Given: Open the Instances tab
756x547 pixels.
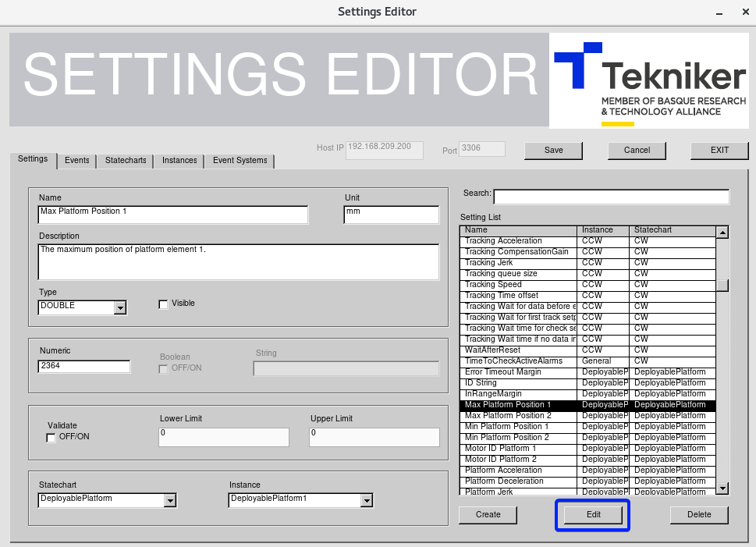Looking at the screenshot, I should 179,161.
